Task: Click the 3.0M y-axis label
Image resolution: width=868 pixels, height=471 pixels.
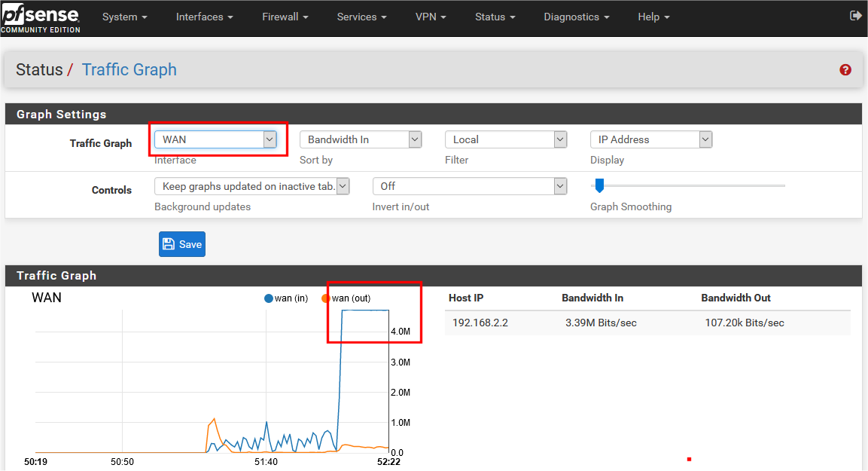Action: [x=400, y=362]
